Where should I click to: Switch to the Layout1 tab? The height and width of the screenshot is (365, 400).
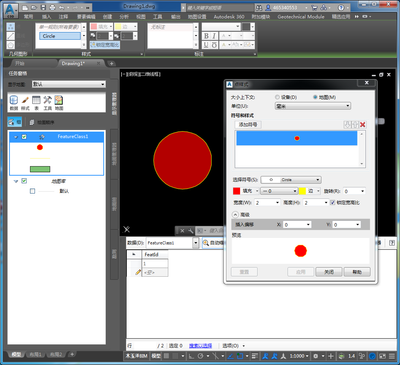pos(35,355)
